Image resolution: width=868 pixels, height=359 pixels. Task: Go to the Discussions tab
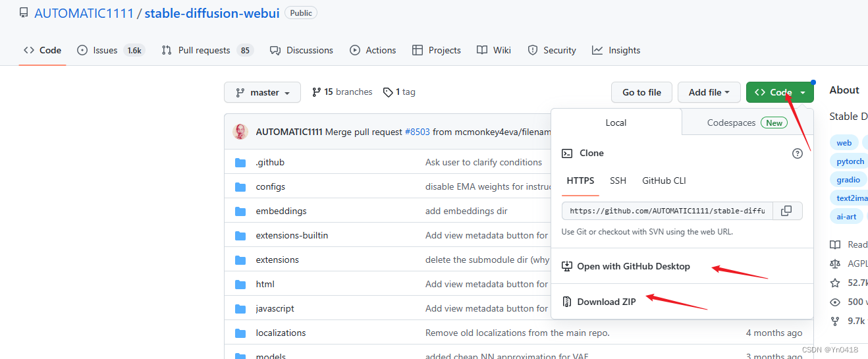click(302, 50)
